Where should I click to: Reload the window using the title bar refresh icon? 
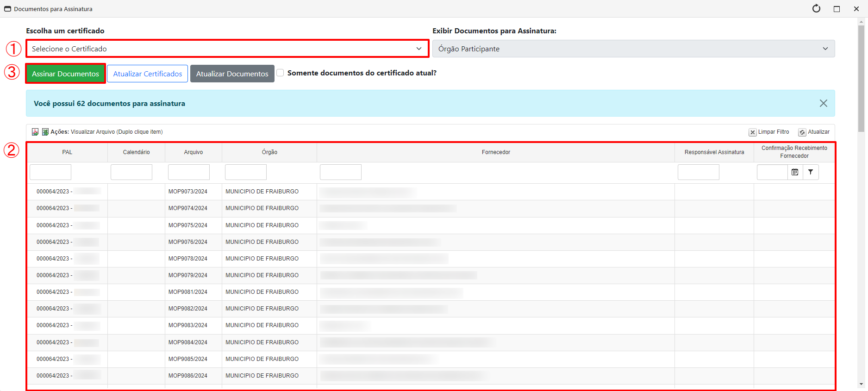tap(816, 9)
